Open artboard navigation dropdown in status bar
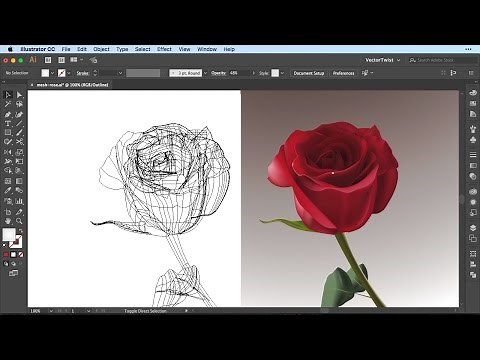 [x=88, y=311]
